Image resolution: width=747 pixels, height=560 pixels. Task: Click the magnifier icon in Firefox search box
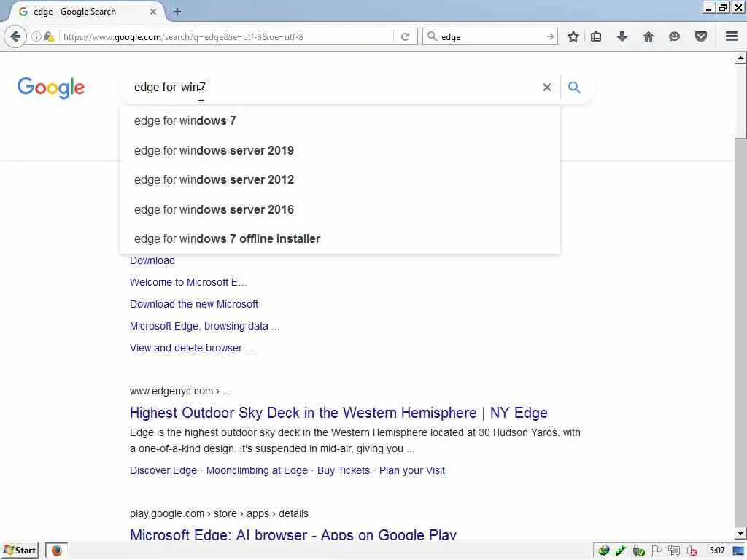[432, 36]
